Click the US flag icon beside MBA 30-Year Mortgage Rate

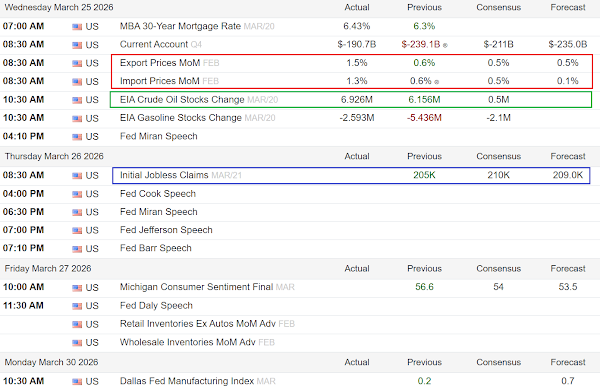coord(77,27)
